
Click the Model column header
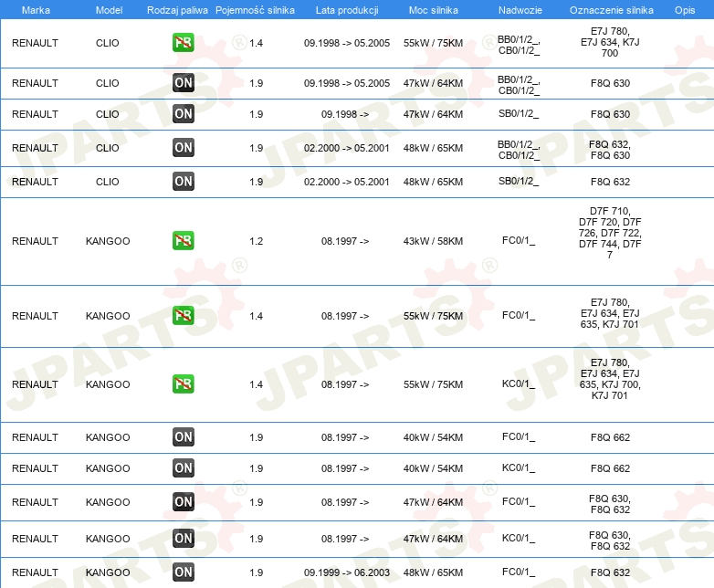pos(109,10)
